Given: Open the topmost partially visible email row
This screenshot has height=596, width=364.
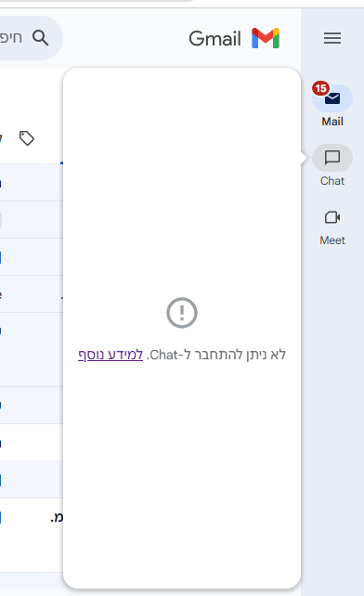Looking at the screenshot, I should tap(32, 183).
